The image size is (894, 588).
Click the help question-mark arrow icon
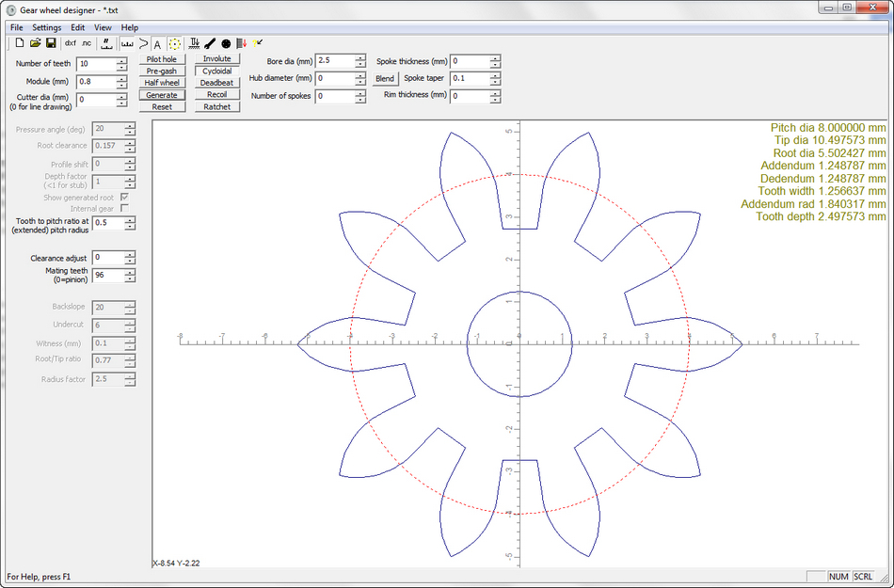[x=258, y=43]
